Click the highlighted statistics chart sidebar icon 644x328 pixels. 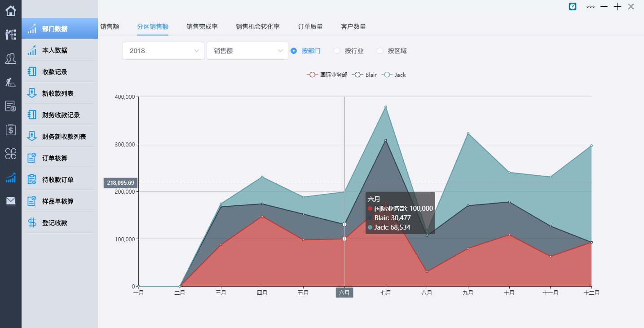click(10, 178)
